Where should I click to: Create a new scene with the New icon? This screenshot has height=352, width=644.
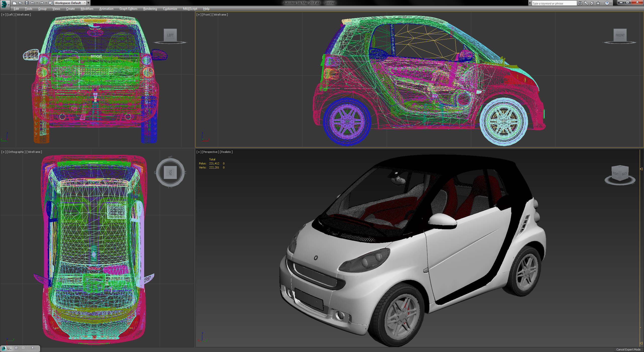point(15,3)
